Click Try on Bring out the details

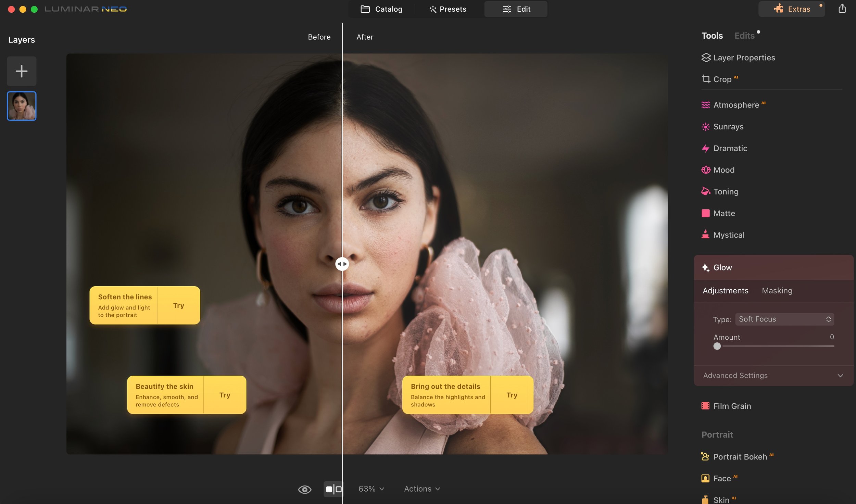click(512, 395)
